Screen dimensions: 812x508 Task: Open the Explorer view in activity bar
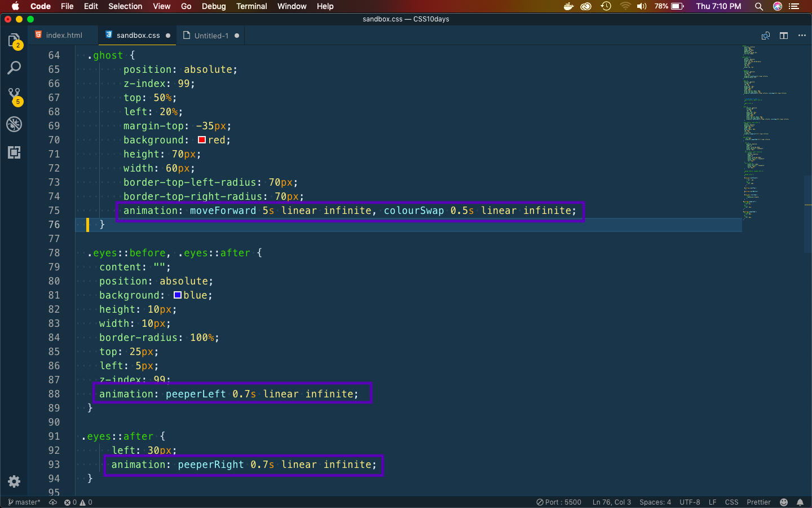tap(14, 41)
